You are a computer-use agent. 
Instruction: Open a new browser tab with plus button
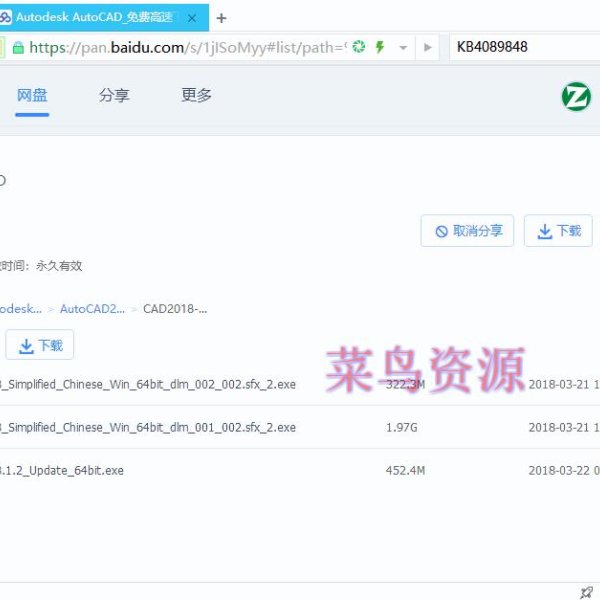(221, 18)
